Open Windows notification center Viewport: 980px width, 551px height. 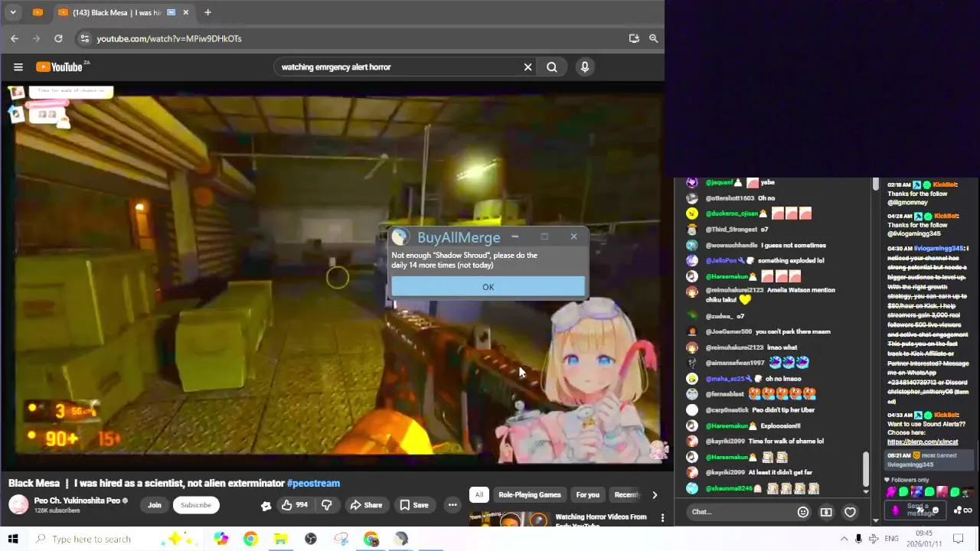pyautogui.click(x=957, y=539)
